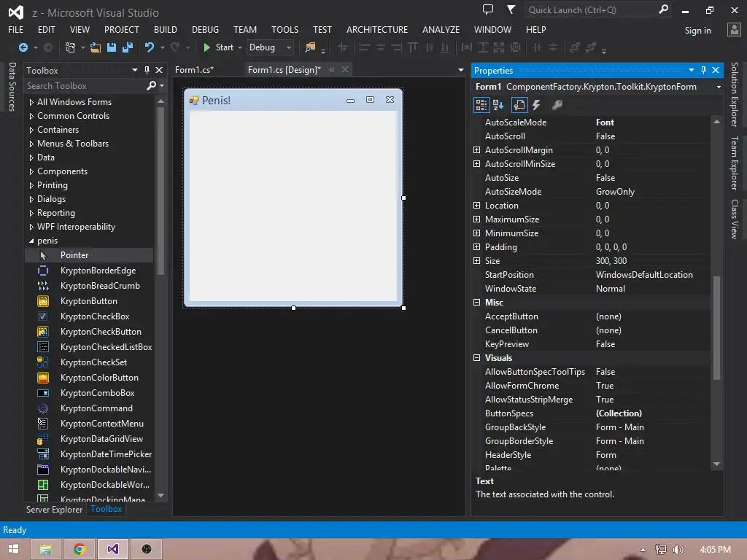Click the Navigate Backward arrow icon
This screenshot has width=747, height=560.
coord(23,47)
